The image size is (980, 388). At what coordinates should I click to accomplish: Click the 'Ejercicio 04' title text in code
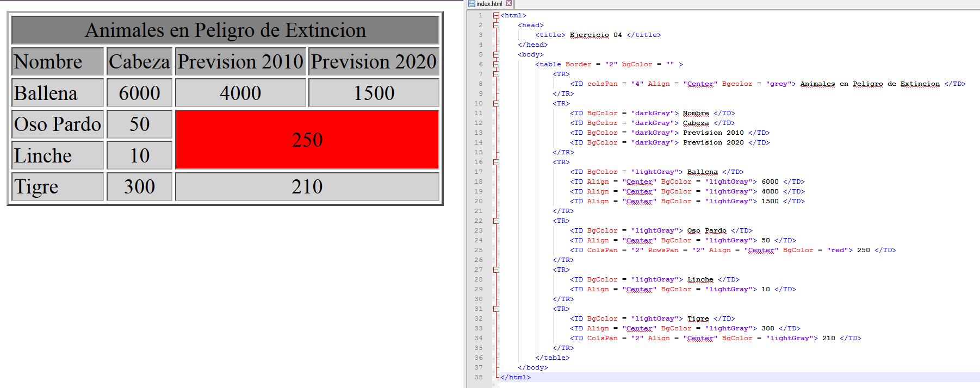click(x=596, y=35)
